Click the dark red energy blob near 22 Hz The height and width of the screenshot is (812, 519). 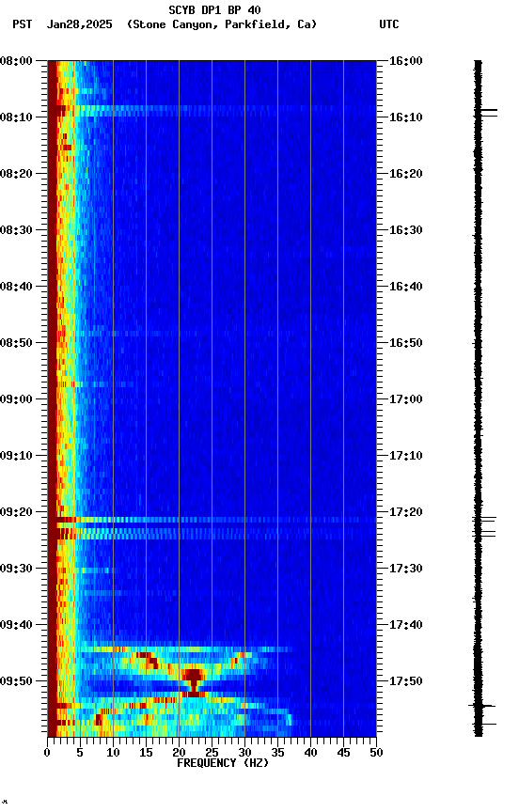click(194, 675)
